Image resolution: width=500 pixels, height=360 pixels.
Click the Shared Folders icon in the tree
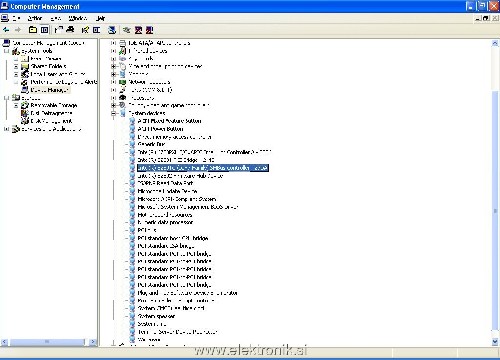(x=25, y=66)
